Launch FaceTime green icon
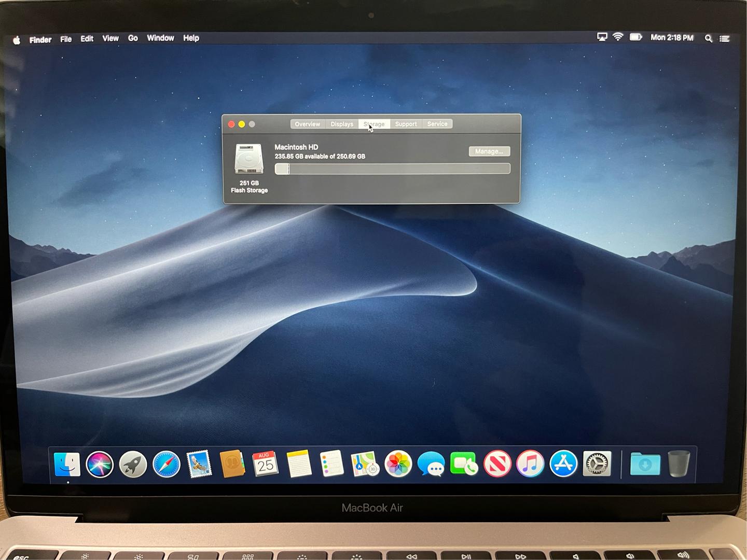Screen dimensions: 747x560 click(464, 464)
